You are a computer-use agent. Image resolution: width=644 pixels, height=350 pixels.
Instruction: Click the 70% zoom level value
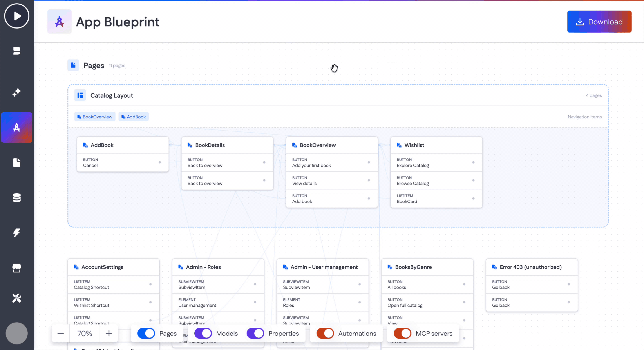pos(85,333)
